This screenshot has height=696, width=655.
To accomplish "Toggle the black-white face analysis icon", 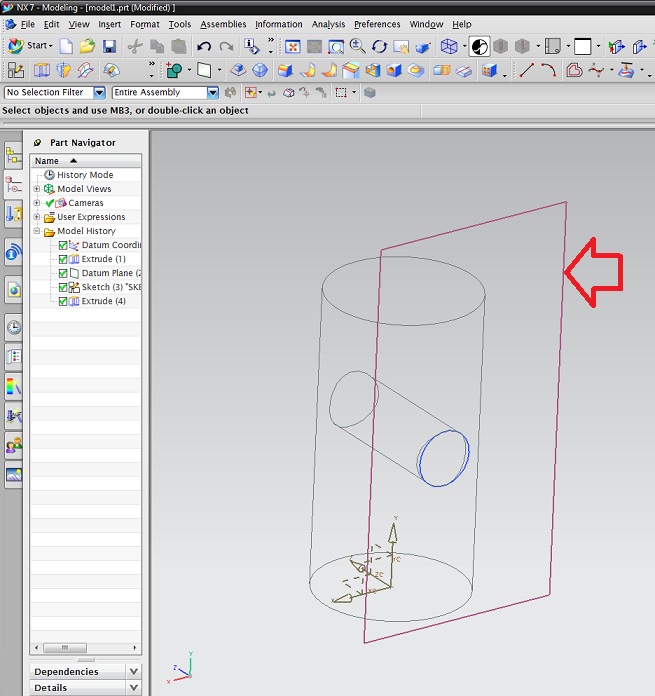I will pyautogui.click(x=479, y=46).
